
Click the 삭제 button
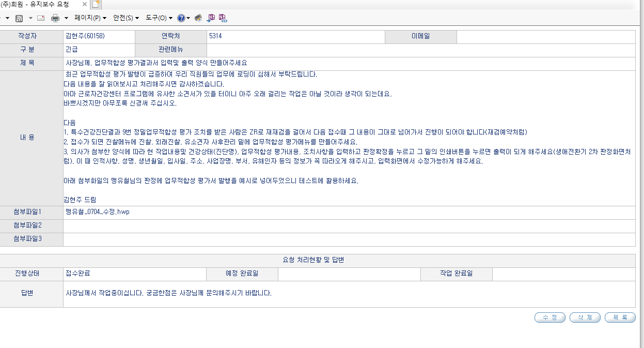pos(585,317)
